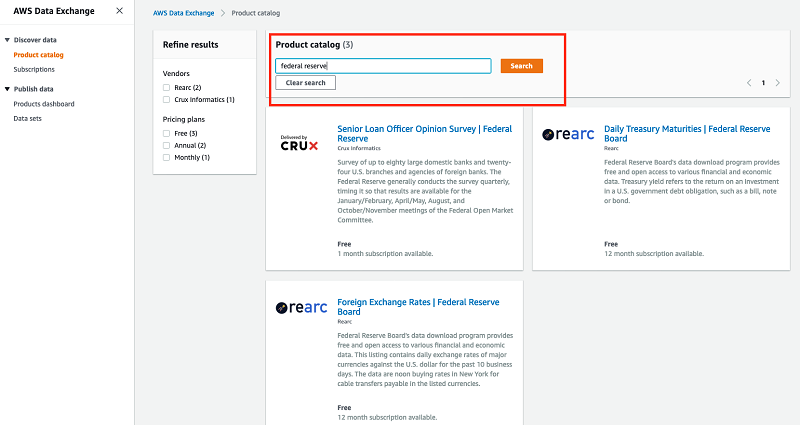
Task: Click Rearc logo on Foreign Exchange card
Action: click(x=301, y=308)
